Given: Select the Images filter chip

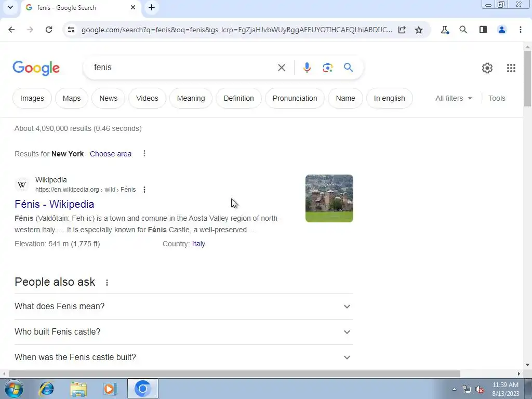Looking at the screenshot, I should pyautogui.click(x=32, y=98).
